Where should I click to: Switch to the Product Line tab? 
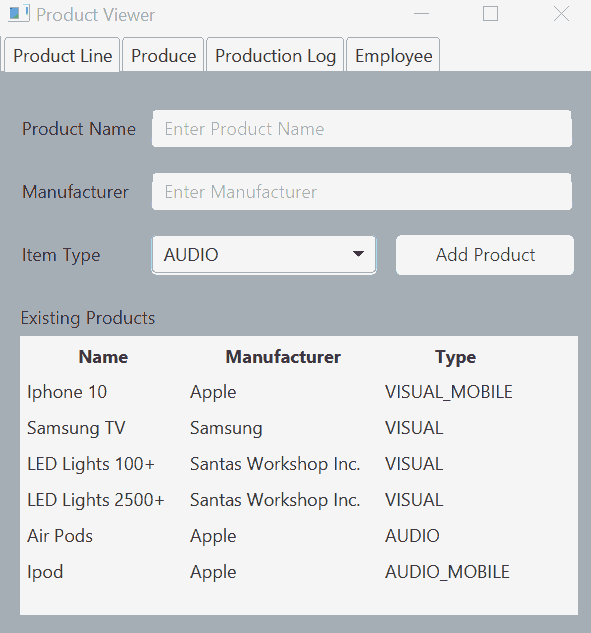click(x=62, y=55)
